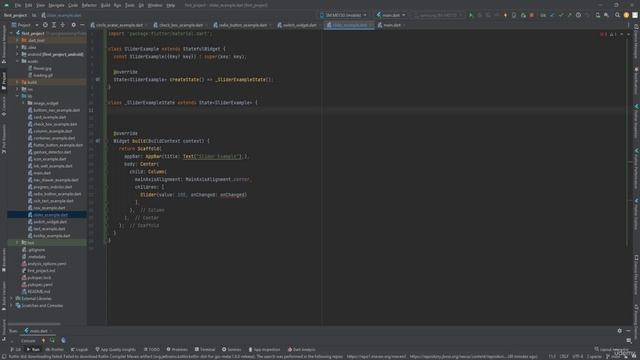Collapse the assets folder
Viewport: 640px width, 360px height.
coord(17,61)
